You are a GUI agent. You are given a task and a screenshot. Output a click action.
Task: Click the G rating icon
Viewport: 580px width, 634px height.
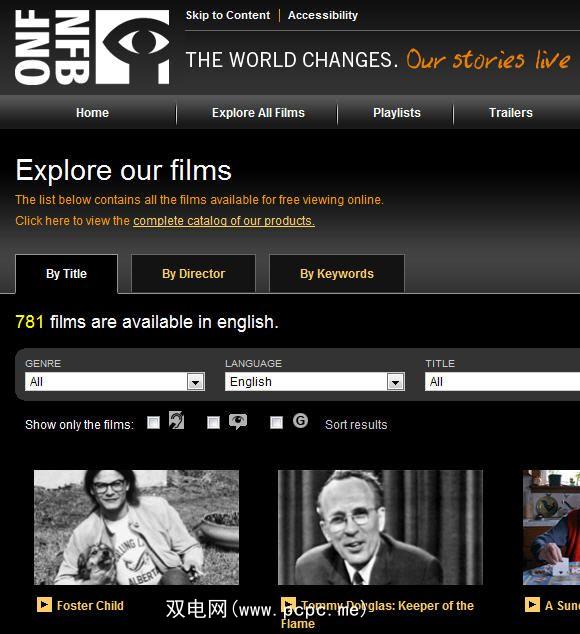tap(301, 421)
